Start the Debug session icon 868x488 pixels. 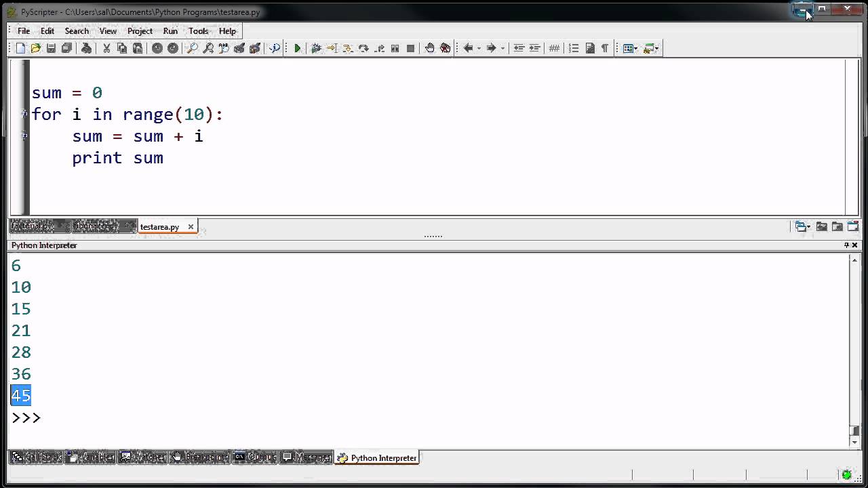click(x=315, y=48)
